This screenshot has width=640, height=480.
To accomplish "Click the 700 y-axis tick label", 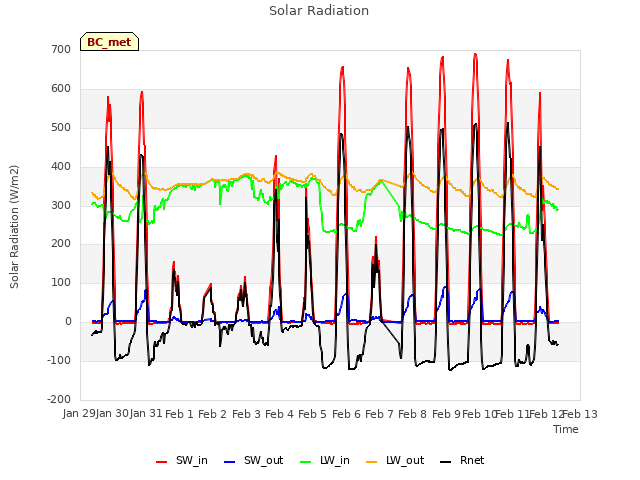I will pyautogui.click(x=61, y=49).
